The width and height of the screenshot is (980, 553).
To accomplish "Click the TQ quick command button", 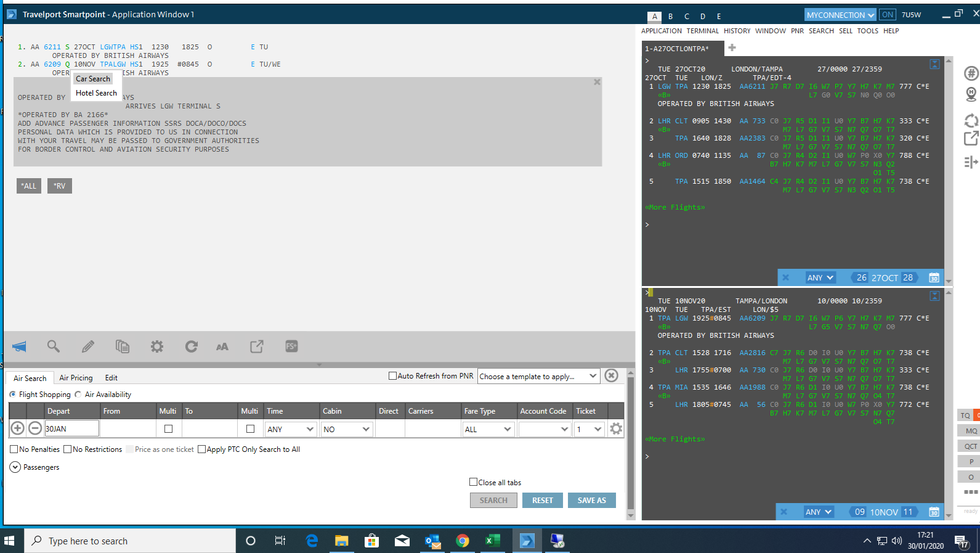I will 965,415.
